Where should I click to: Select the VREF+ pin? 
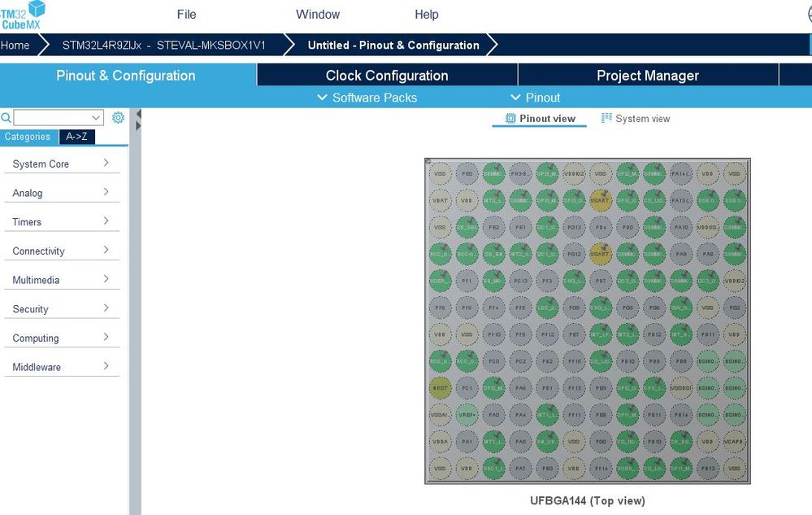(467, 415)
